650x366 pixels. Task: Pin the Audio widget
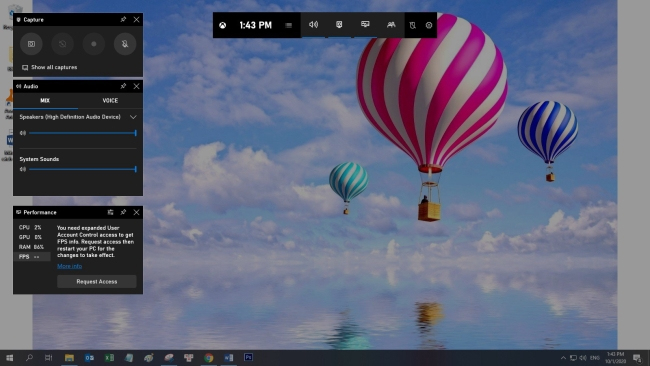click(123, 86)
